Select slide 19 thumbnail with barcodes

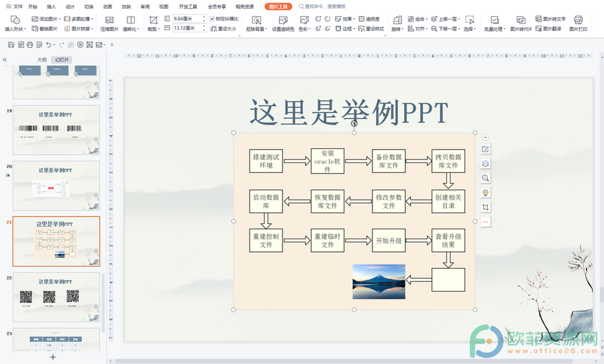click(x=56, y=130)
